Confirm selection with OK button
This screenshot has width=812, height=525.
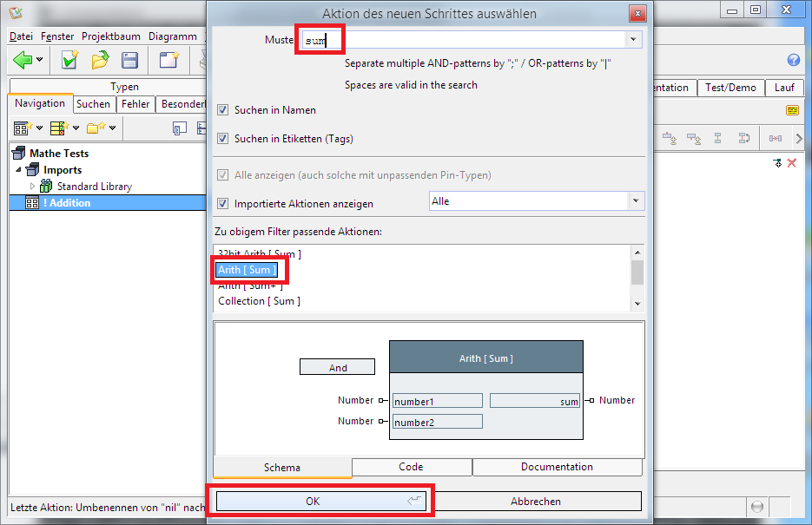point(313,502)
